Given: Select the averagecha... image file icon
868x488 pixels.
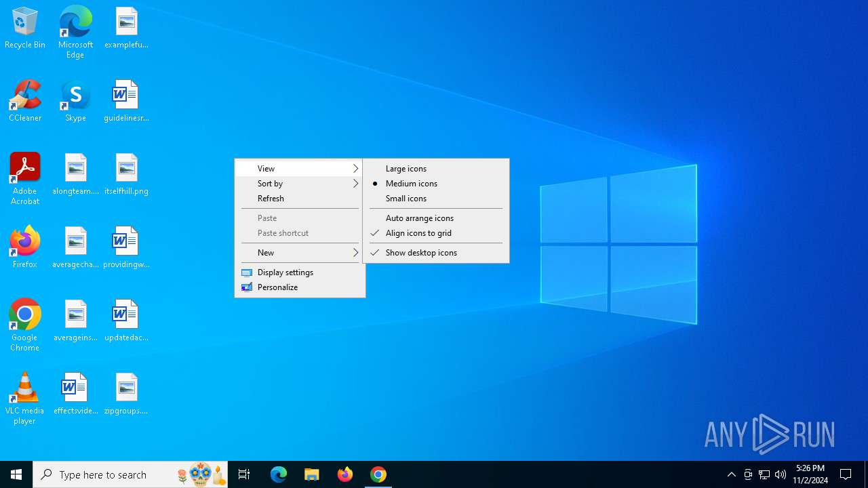Looking at the screenshot, I should 75,248.
